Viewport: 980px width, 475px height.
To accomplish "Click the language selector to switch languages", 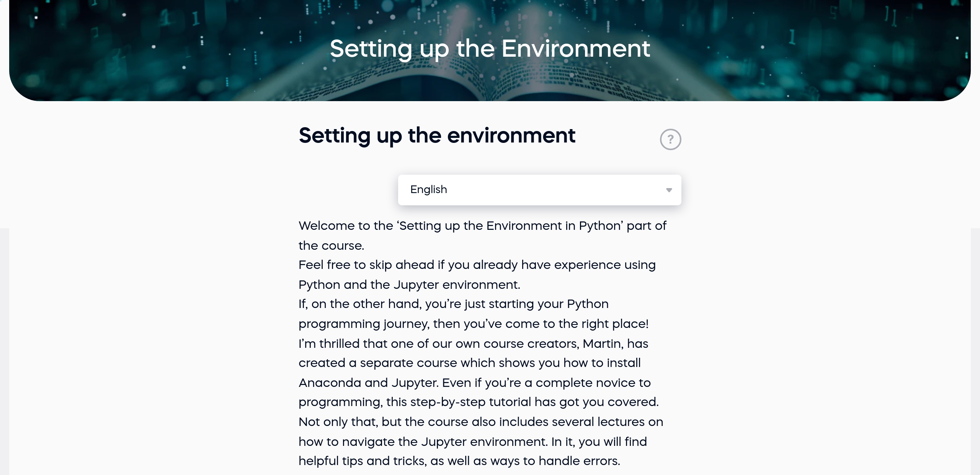I will pyautogui.click(x=540, y=190).
